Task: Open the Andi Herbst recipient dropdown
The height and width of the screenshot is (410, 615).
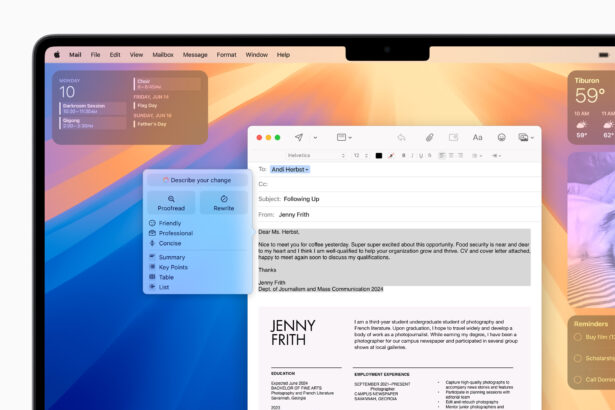Action: pos(290,169)
